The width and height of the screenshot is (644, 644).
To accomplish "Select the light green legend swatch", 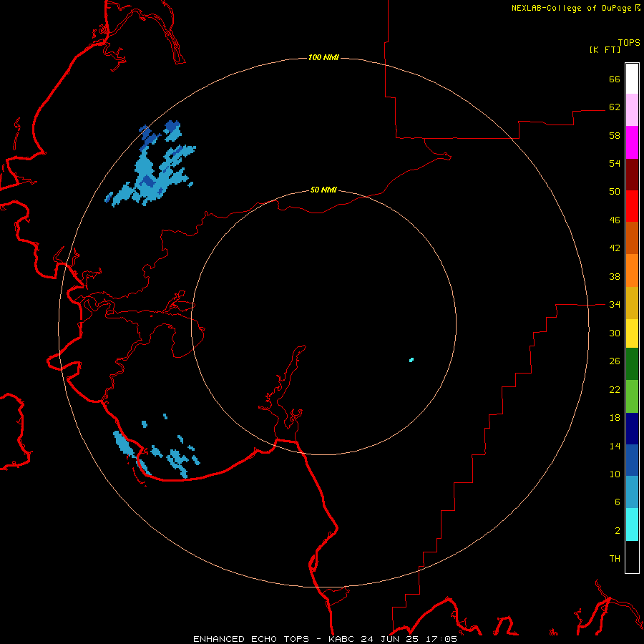I will coord(632,396).
